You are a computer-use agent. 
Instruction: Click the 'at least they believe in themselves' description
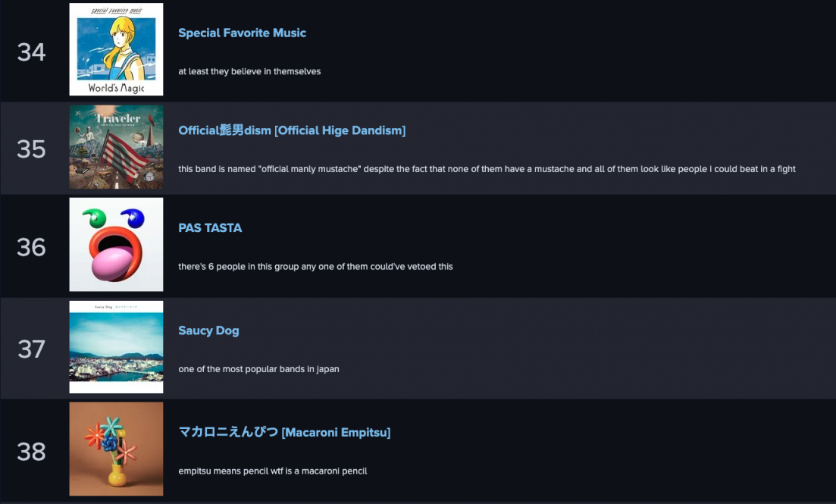pyautogui.click(x=249, y=71)
